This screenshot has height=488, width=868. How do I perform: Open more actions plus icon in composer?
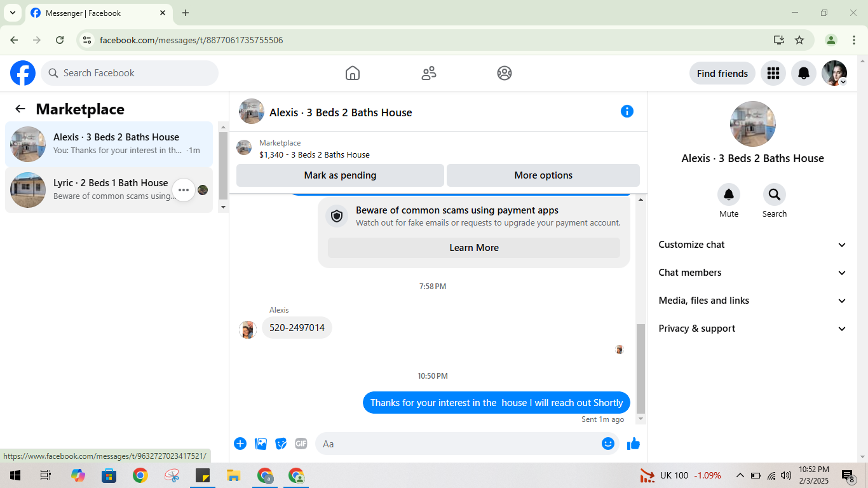coord(240,444)
